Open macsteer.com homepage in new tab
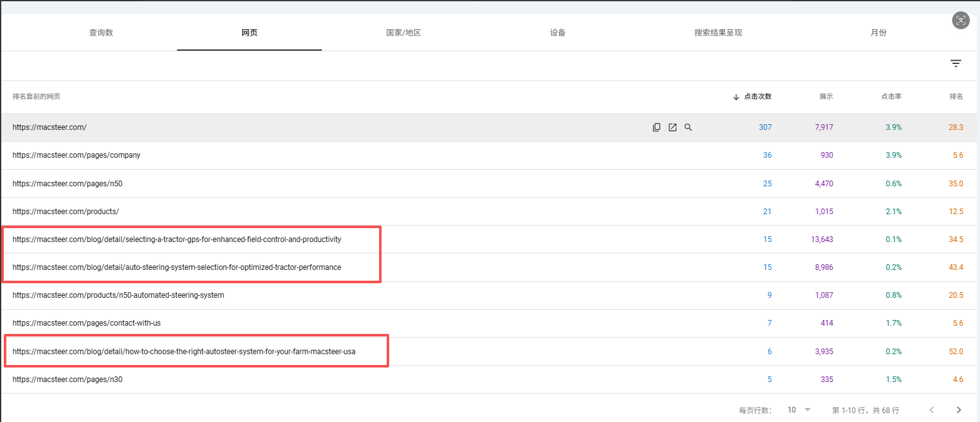This screenshot has width=980, height=422. (673, 127)
